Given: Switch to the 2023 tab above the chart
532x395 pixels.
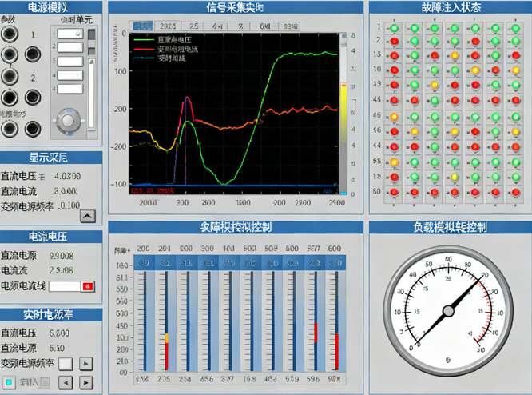Looking at the screenshot, I should point(168,26).
